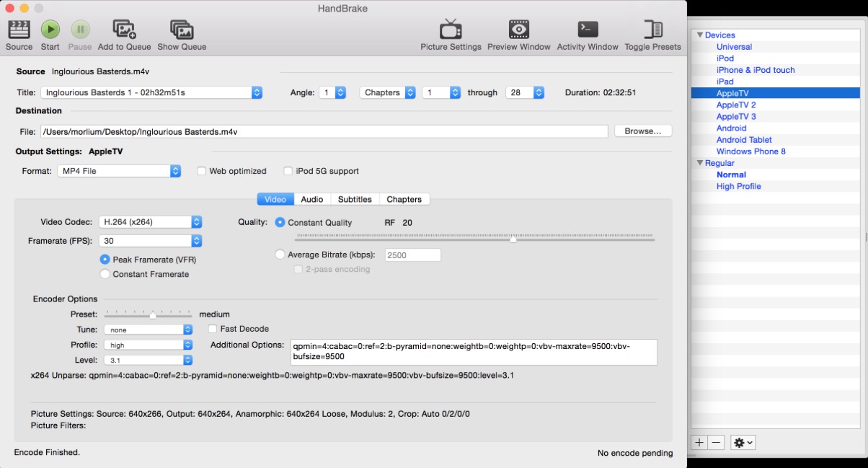This screenshot has height=468, width=868.
Task: Open the Profile dropdown showing high
Action: [x=149, y=345]
